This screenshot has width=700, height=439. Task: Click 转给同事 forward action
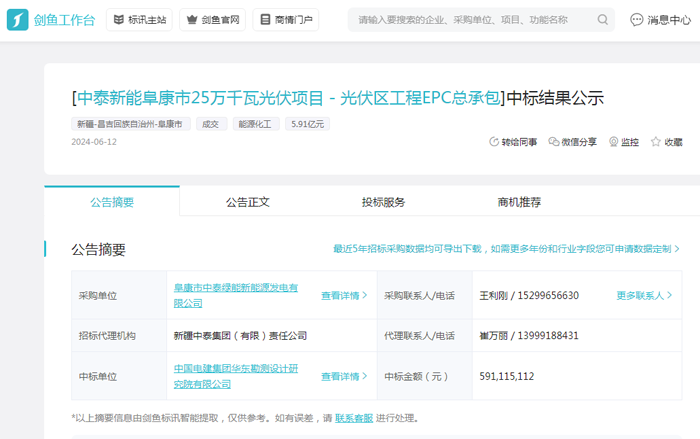pos(513,142)
